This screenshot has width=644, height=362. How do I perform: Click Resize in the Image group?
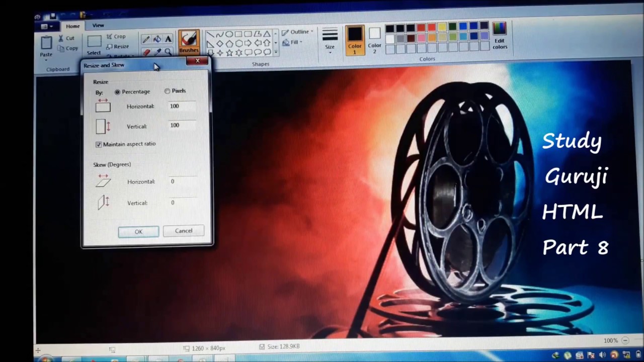(x=117, y=46)
